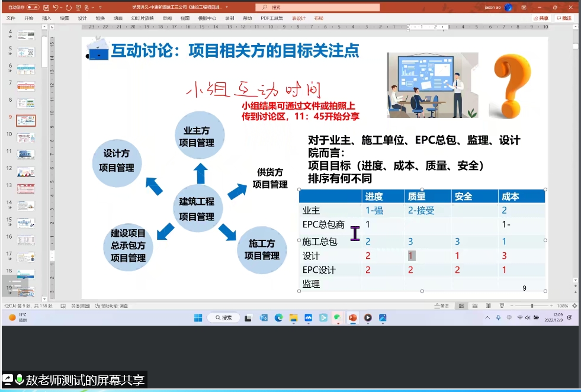581x392 pixels.
Task: Click the Save icon in Quick Access Toolbar
Action: pos(46,7)
